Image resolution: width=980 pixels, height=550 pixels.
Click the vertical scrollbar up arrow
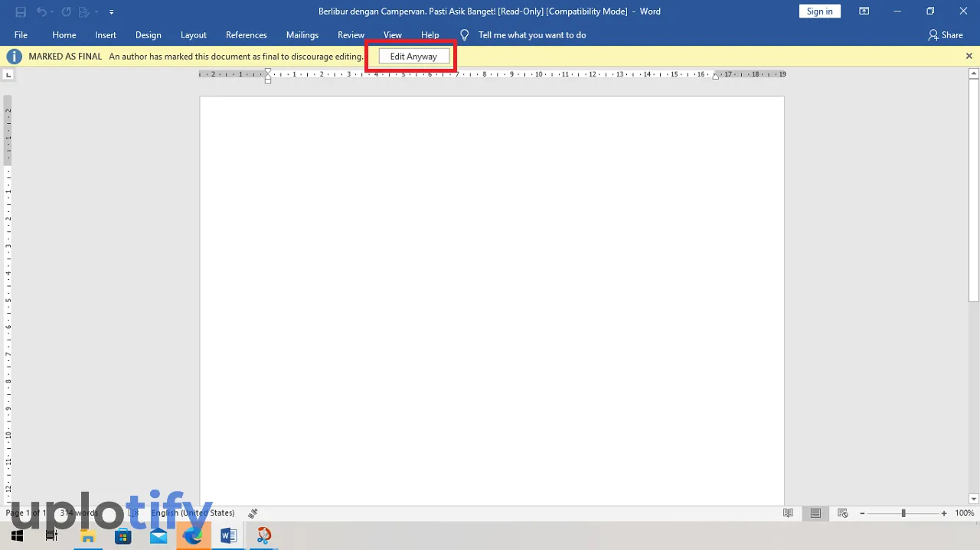tap(974, 74)
